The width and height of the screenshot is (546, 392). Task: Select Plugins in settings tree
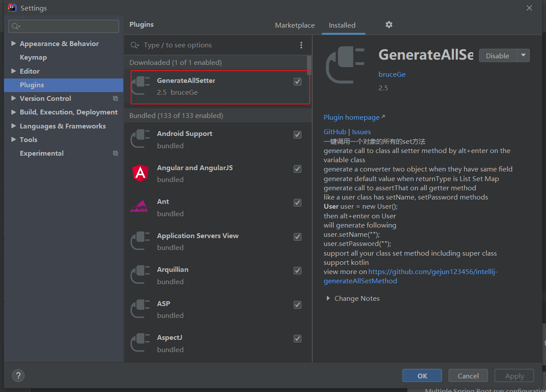64,85
